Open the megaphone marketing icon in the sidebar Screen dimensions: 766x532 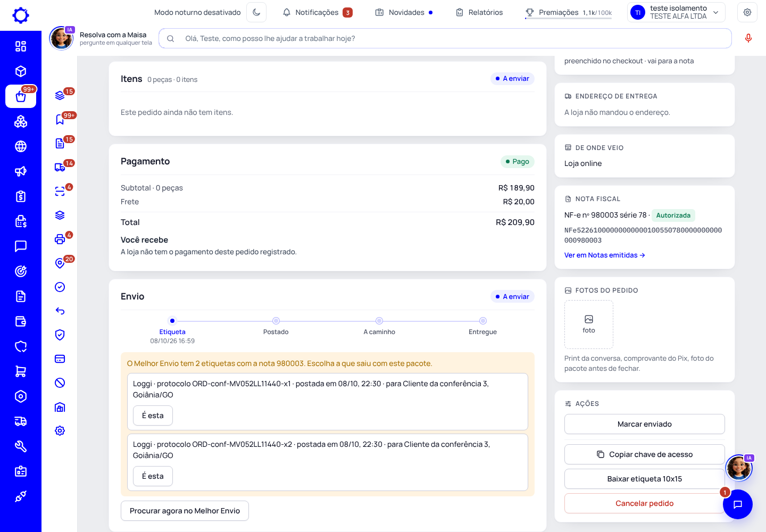tap(21, 171)
